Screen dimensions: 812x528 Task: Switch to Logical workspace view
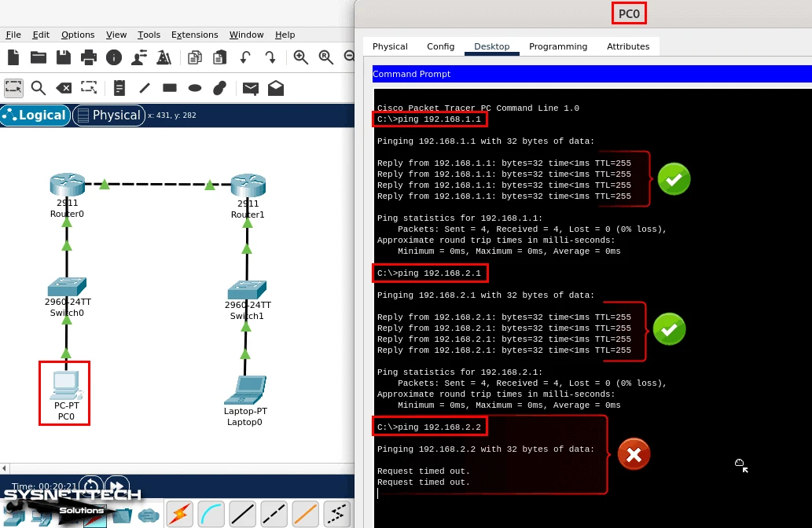[35, 115]
